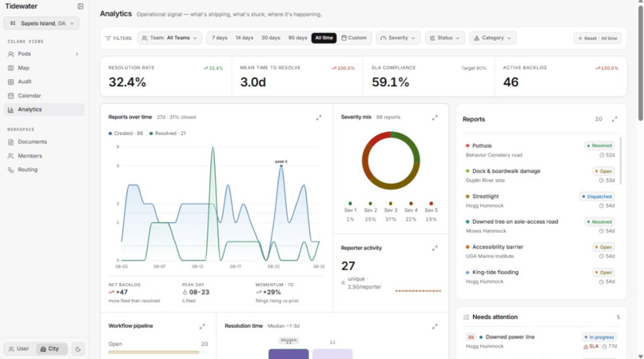Expand the Reporter activity panel
Image resolution: width=644 pixels, height=359 pixels.
coord(435,249)
